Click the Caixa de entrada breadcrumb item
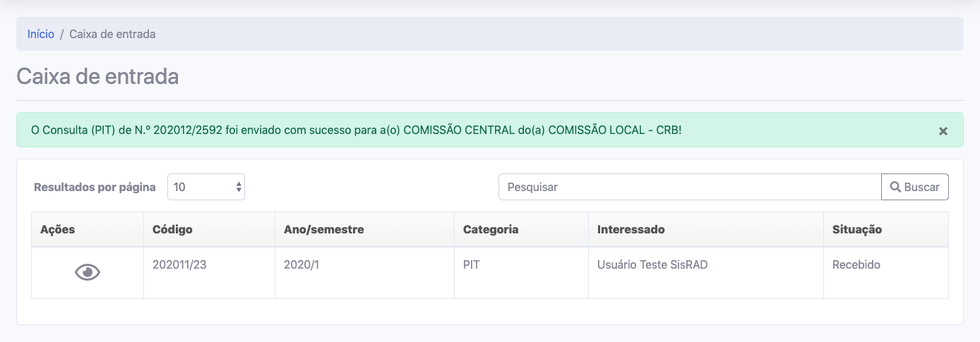980x342 pixels. click(112, 34)
